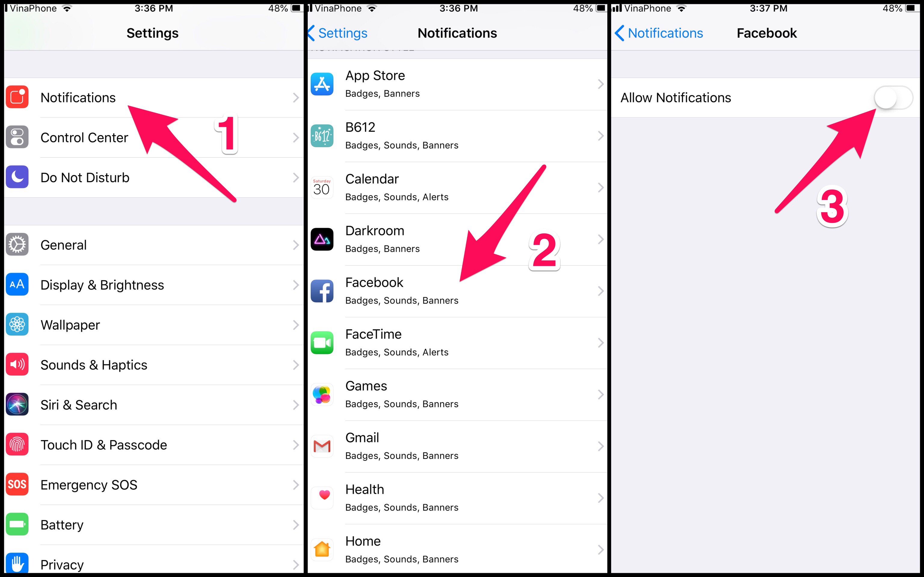Tap the Gmail app icon
This screenshot has height=577, width=924.
click(x=322, y=446)
